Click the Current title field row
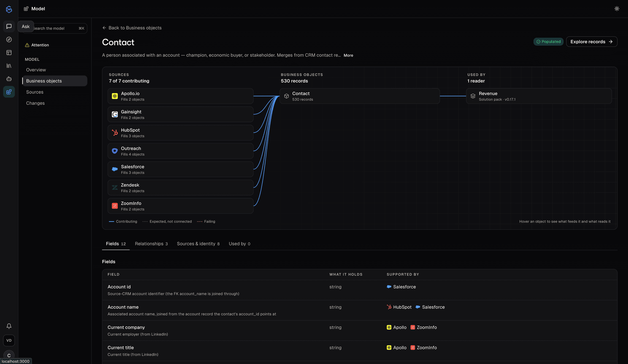This screenshot has width=628, height=364. click(x=359, y=351)
